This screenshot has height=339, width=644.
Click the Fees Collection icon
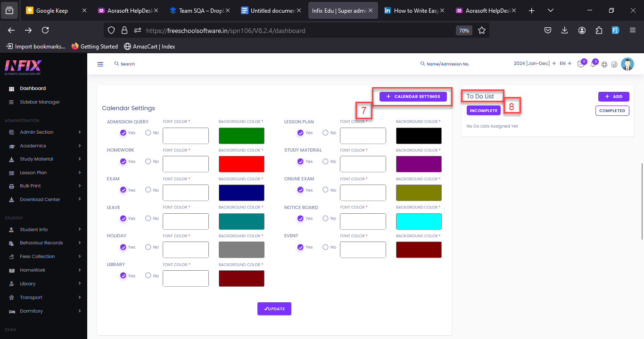coord(11,257)
